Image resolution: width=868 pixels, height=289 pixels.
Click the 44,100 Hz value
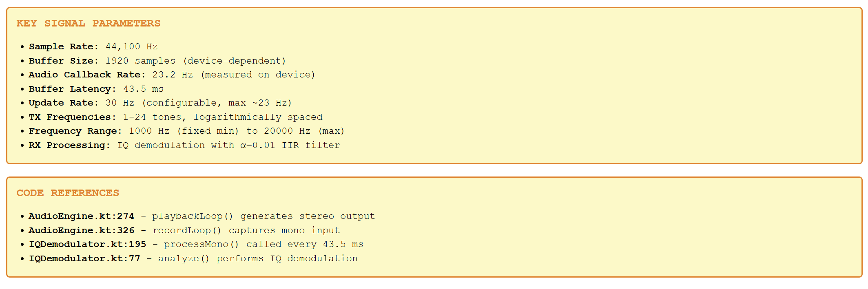click(x=131, y=47)
